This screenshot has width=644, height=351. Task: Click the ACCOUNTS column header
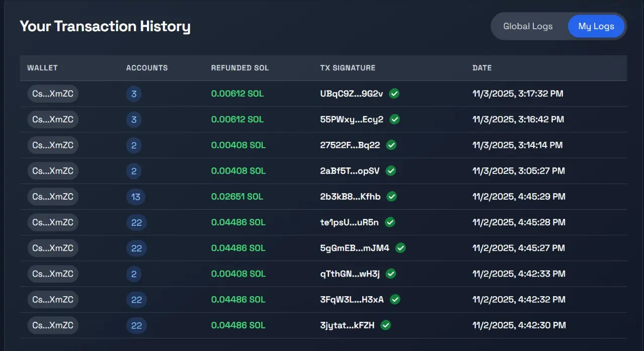(x=147, y=68)
